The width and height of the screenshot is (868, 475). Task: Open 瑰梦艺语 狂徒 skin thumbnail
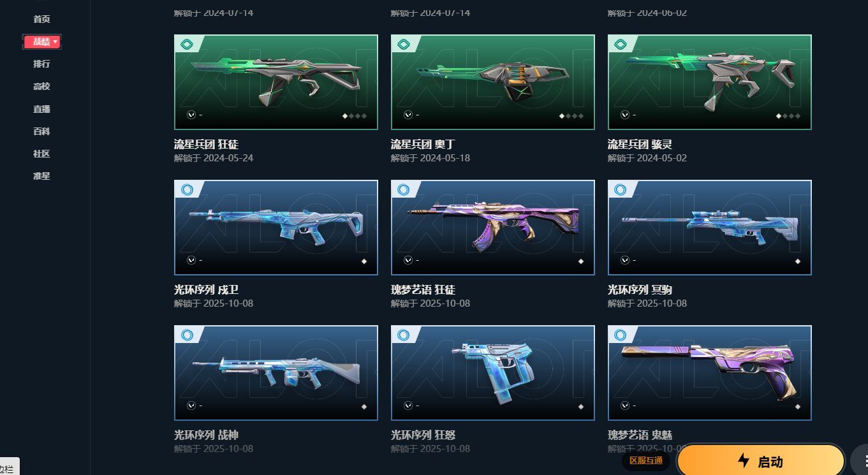click(x=493, y=228)
